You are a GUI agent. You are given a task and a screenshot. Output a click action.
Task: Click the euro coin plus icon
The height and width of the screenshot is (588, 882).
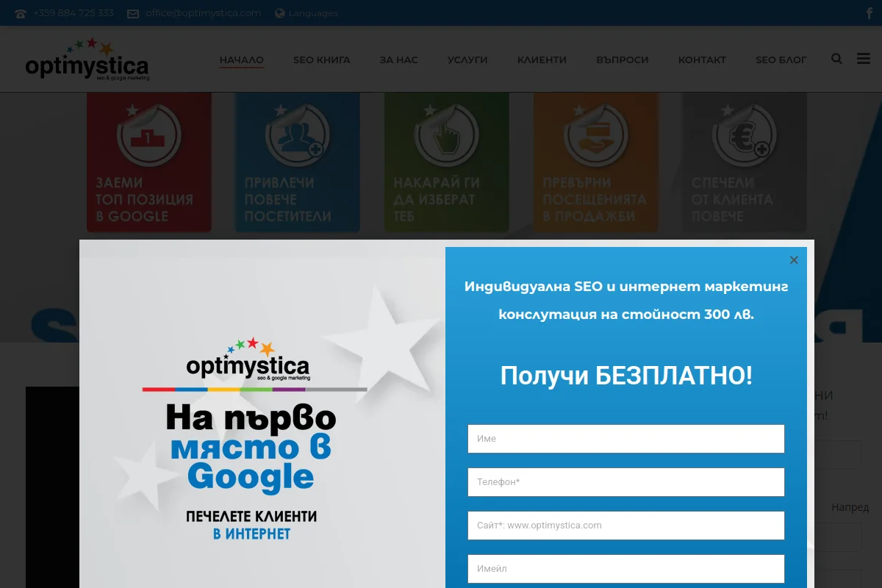(x=745, y=136)
